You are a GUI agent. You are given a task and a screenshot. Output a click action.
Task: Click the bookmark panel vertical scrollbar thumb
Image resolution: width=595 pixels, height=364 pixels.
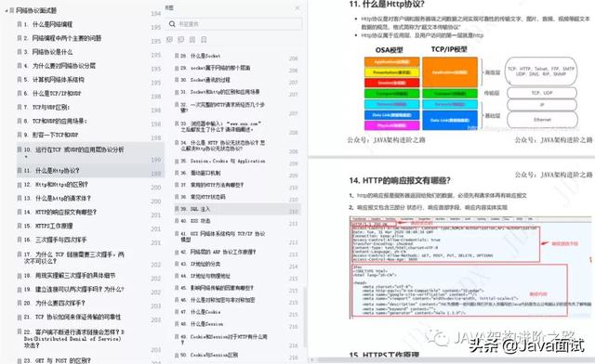(x=305, y=318)
